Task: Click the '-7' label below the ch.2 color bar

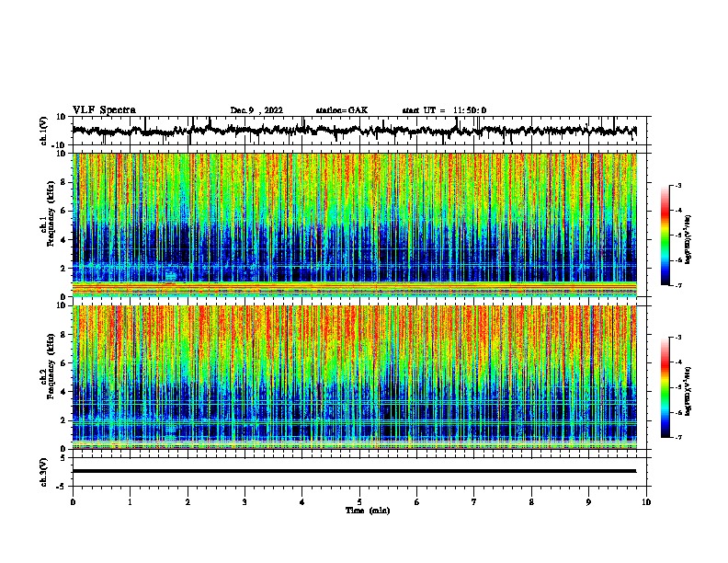Action: point(677,437)
